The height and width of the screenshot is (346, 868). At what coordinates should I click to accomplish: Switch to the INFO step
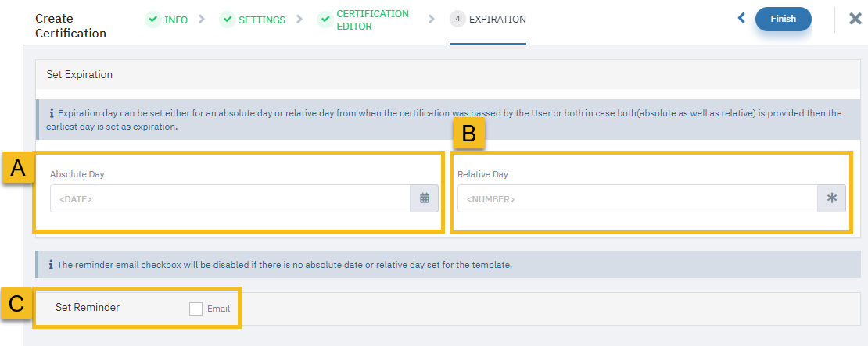(176, 20)
